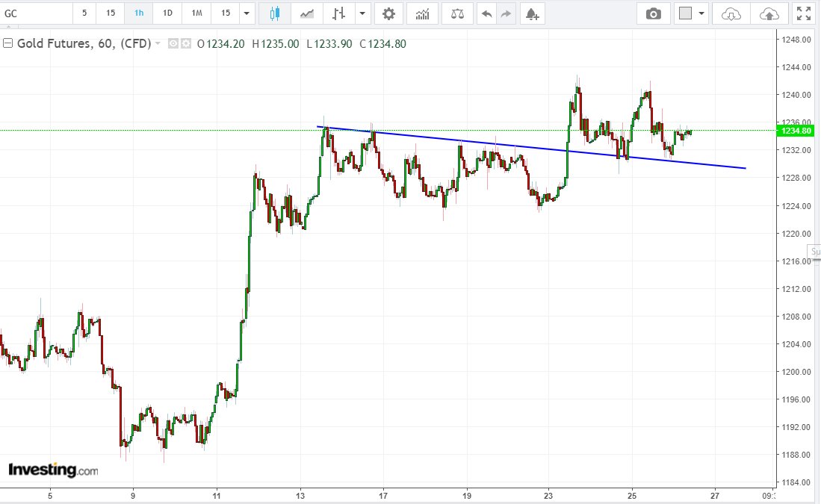Select the 15 interval beside 1M
Image resolution: width=821 pixels, height=504 pixels.
pyautogui.click(x=225, y=13)
